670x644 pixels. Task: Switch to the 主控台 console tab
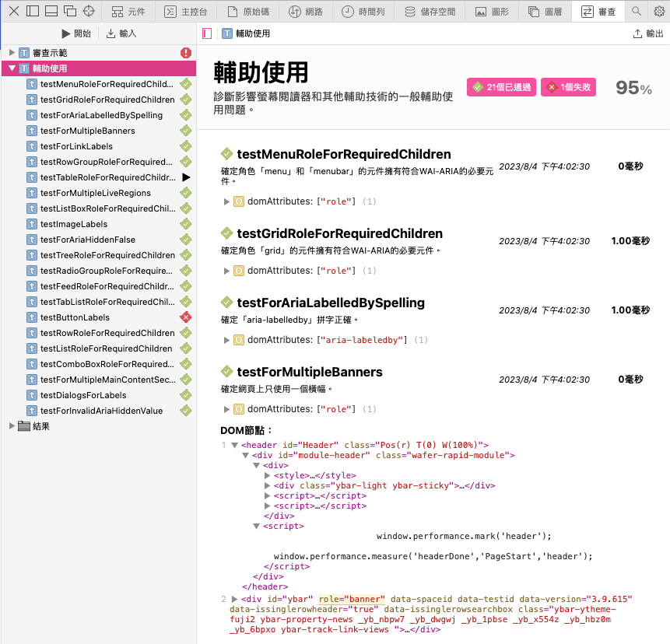pos(186,12)
